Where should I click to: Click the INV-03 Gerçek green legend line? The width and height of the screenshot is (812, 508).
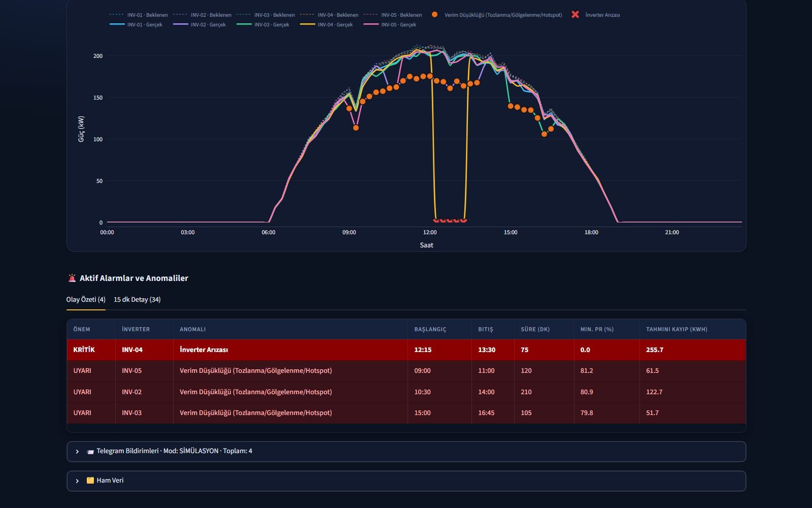(x=244, y=24)
